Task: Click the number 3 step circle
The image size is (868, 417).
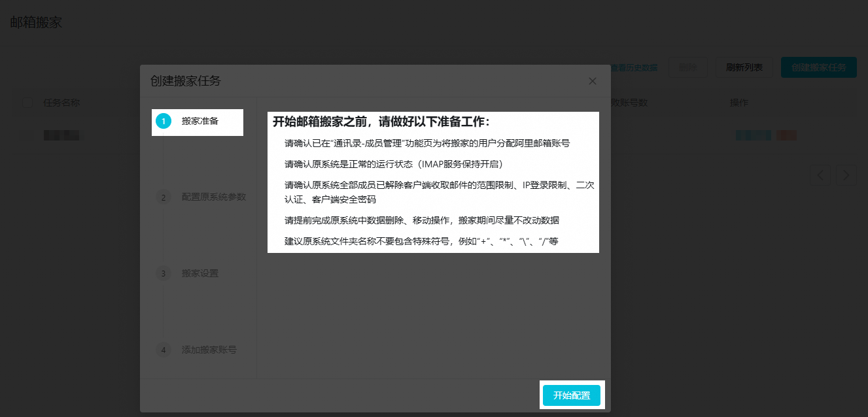Action: click(x=164, y=273)
